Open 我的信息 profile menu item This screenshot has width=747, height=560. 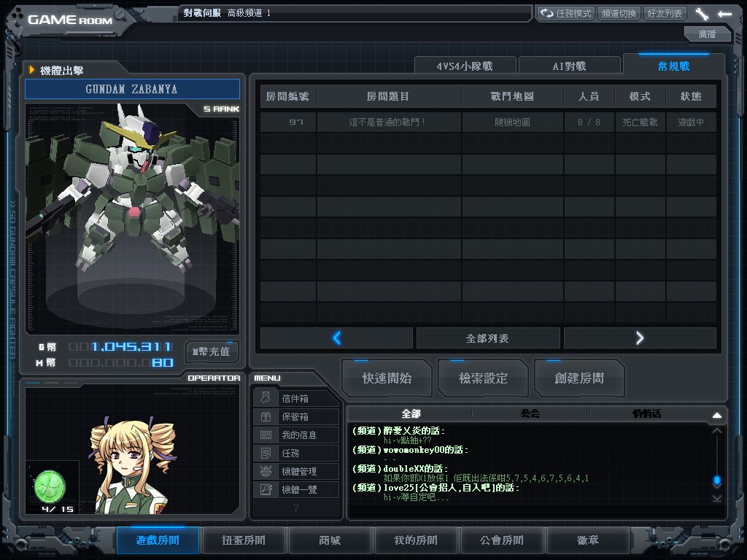click(296, 435)
